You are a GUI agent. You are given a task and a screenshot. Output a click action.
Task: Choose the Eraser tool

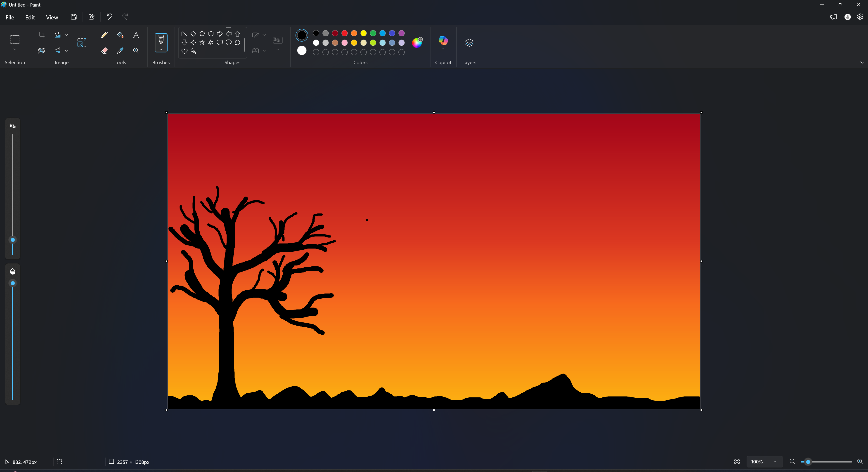pos(104,51)
